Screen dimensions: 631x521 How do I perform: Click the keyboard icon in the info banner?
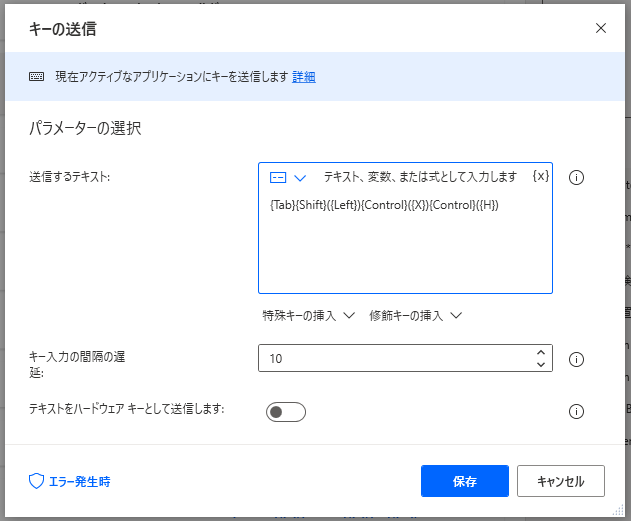tap(36, 77)
